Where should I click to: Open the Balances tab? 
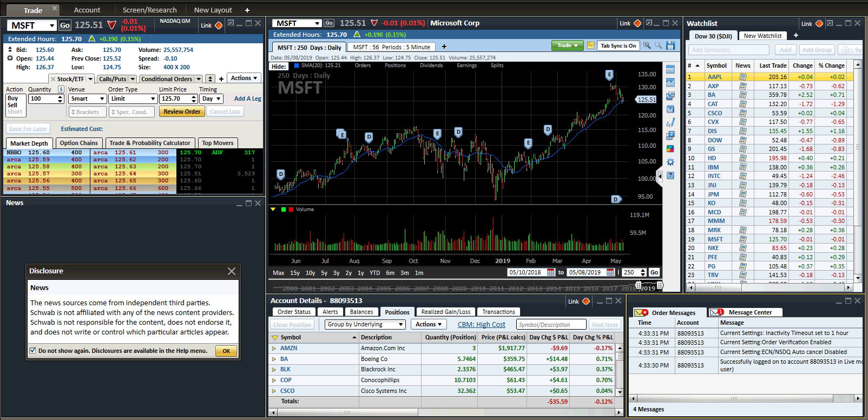click(x=361, y=312)
